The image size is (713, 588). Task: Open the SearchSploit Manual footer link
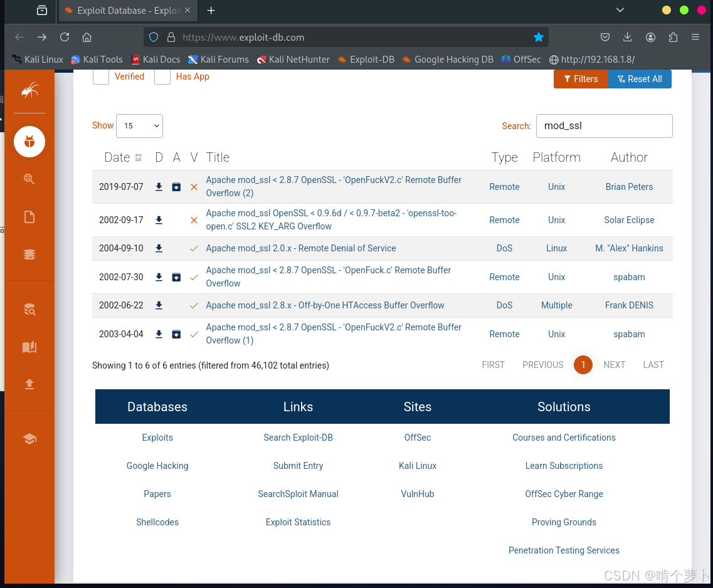coord(298,494)
